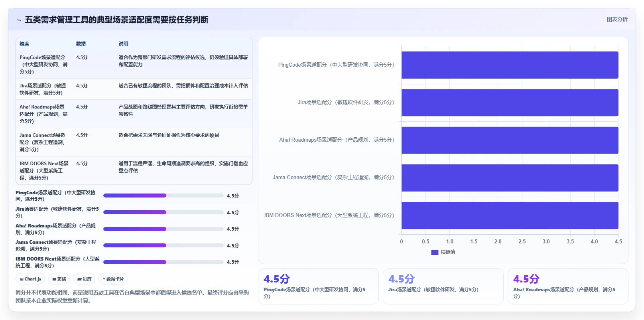Screen dimensions: 644x320
Task: Click the description 适合把需求关联与验证证据作为核心要求的项目
Action: (x=169, y=135)
